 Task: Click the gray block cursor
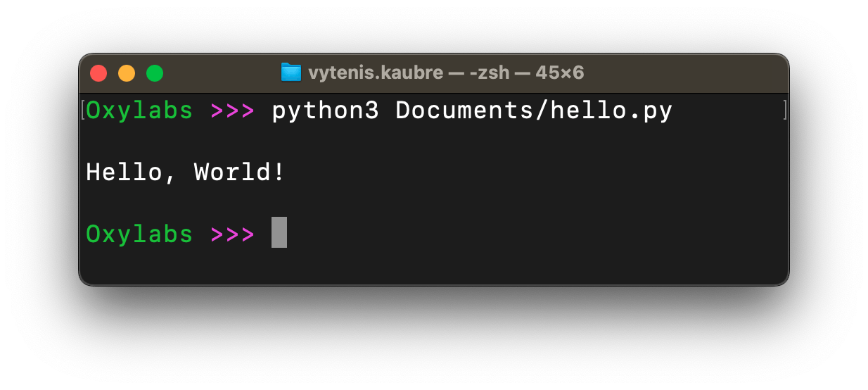(x=279, y=232)
